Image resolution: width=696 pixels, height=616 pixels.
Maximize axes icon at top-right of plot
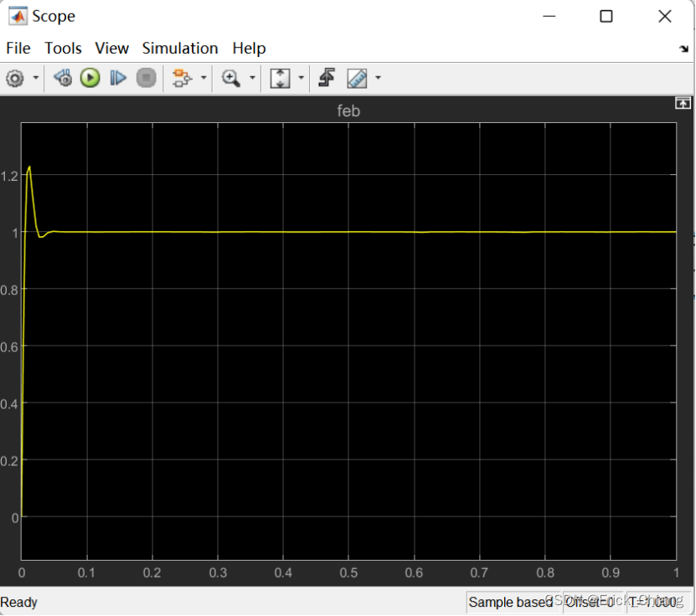pos(683,103)
